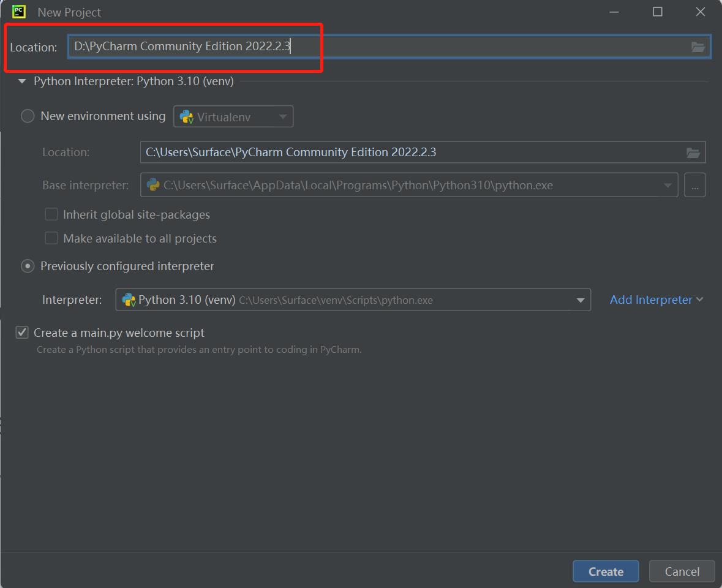Image resolution: width=722 pixels, height=588 pixels.
Task: Click the PyCharm logo in title bar
Action: pos(19,12)
